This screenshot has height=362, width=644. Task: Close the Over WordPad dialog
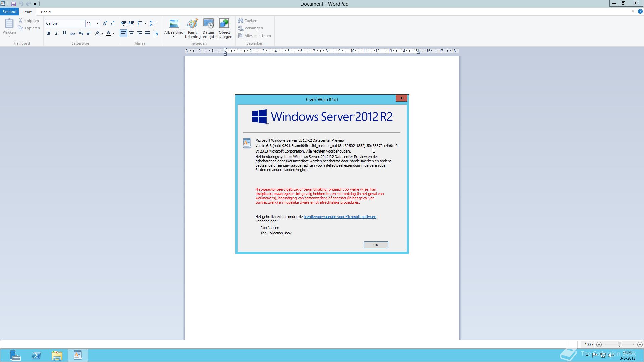tap(401, 98)
